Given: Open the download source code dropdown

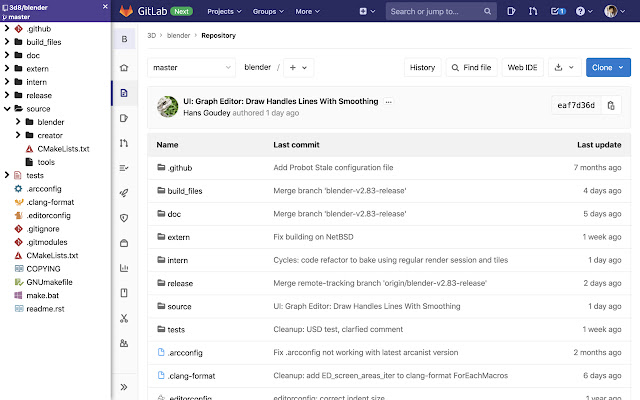Looking at the screenshot, I should pos(564,68).
